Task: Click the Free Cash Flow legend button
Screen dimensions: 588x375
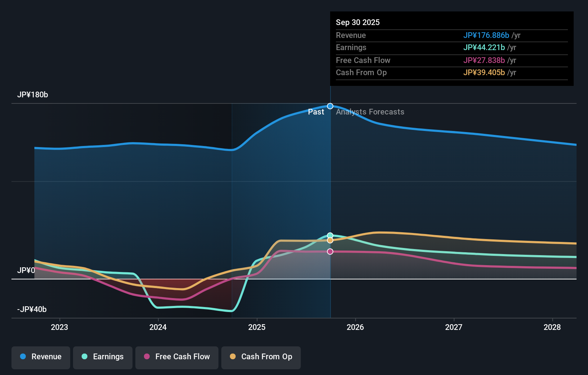Action: pos(177,357)
